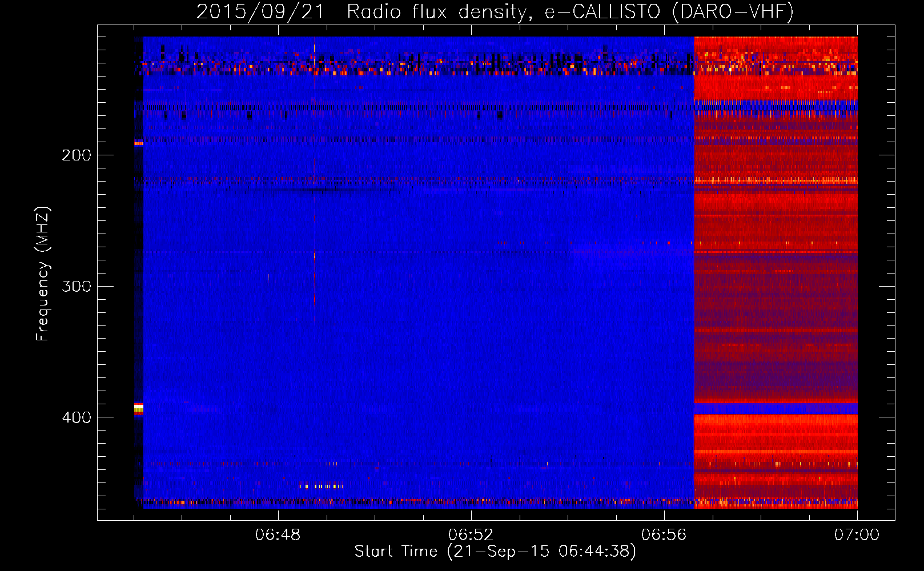Click the 400 frequency tick label
Image resolution: width=924 pixels, height=571 pixels.
pos(77,417)
